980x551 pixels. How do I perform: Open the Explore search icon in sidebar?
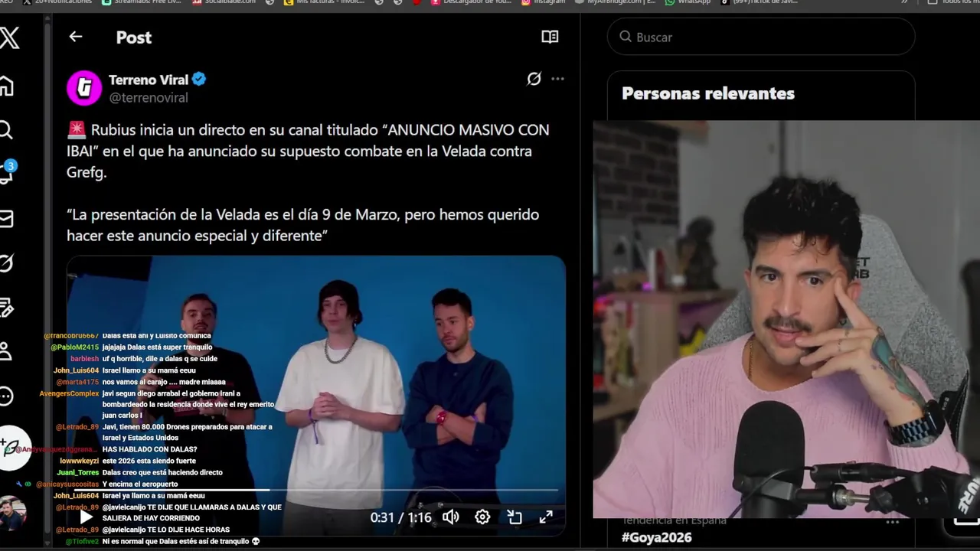pyautogui.click(x=6, y=130)
